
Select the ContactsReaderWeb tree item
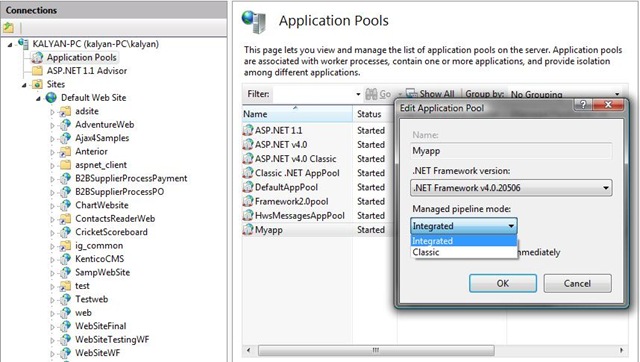tap(115, 218)
